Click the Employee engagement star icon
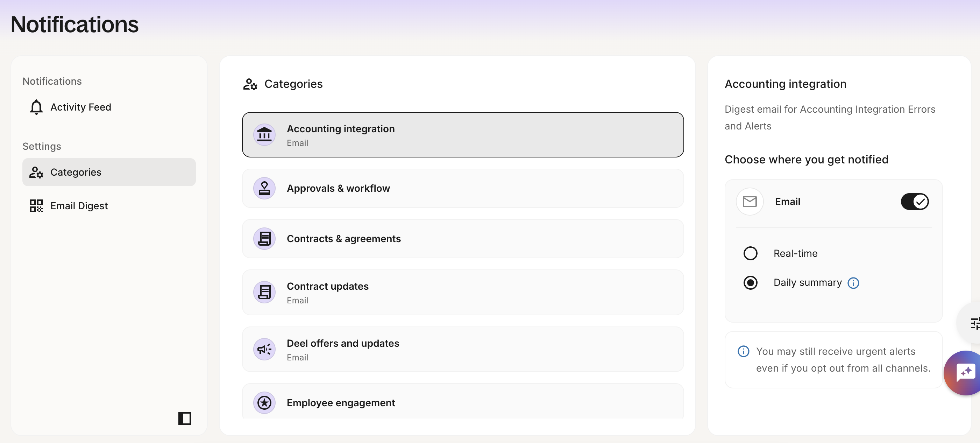 (x=264, y=402)
